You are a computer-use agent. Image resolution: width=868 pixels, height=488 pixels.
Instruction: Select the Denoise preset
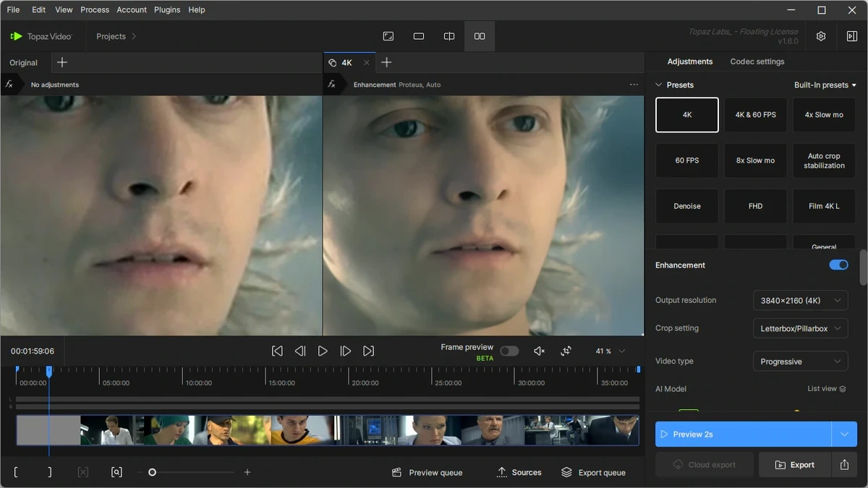click(687, 206)
